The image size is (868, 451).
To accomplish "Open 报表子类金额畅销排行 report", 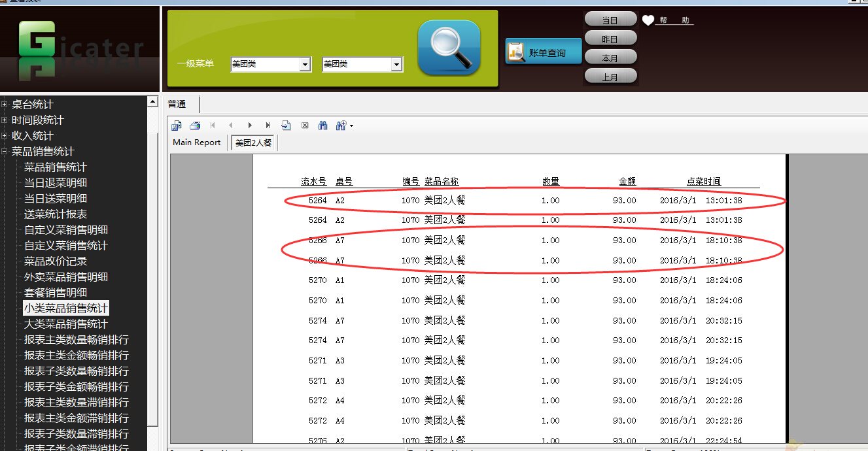I will click(x=77, y=387).
